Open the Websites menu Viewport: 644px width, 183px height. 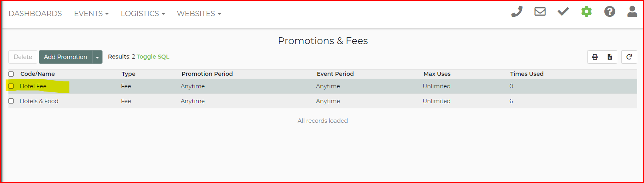(x=199, y=14)
